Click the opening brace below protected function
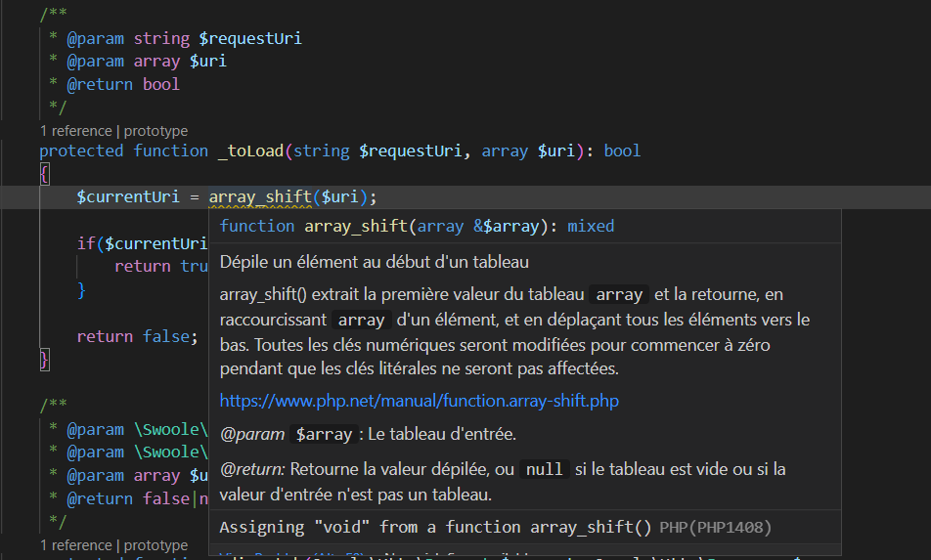Viewport: 931px width, 560px height. 44,173
